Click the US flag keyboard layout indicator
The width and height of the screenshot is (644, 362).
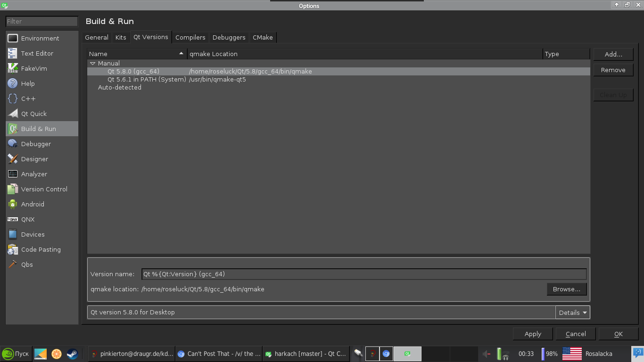pyautogui.click(x=572, y=354)
